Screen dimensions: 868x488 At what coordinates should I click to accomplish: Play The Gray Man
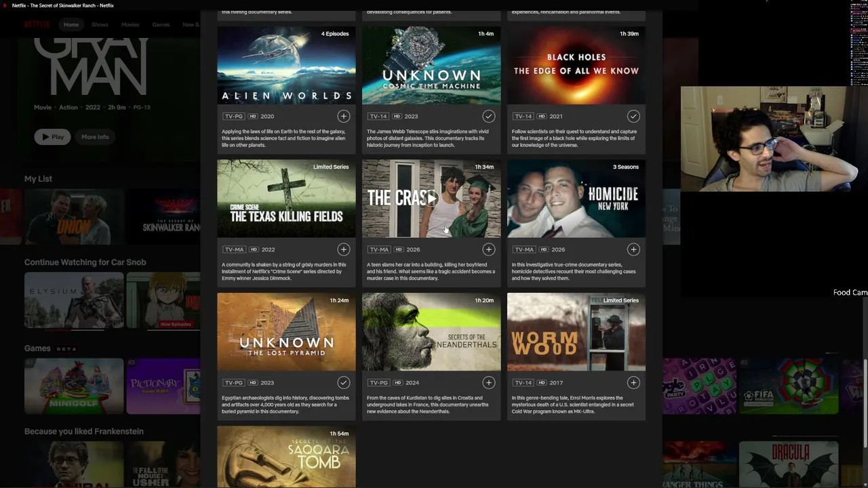pyautogui.click(x=53, y=137)
